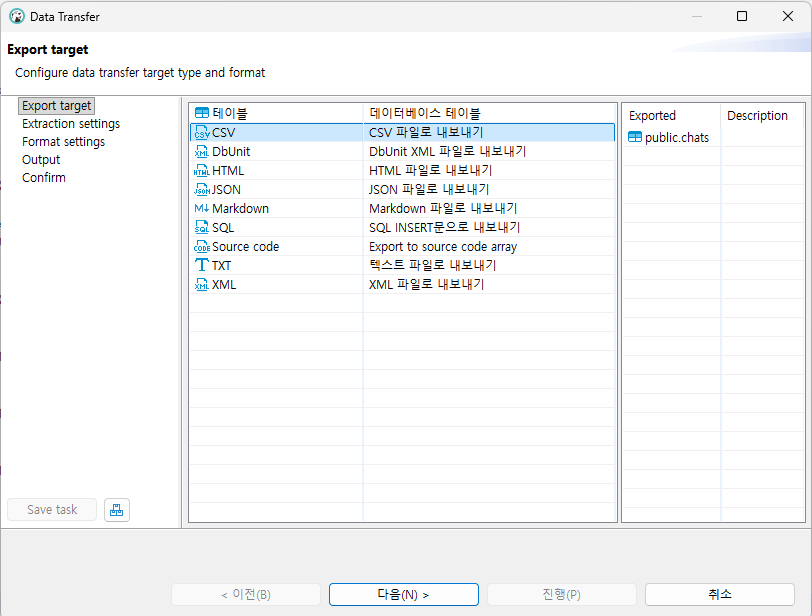
Task: Pick the JSON export format label
Action: [226, 189]
